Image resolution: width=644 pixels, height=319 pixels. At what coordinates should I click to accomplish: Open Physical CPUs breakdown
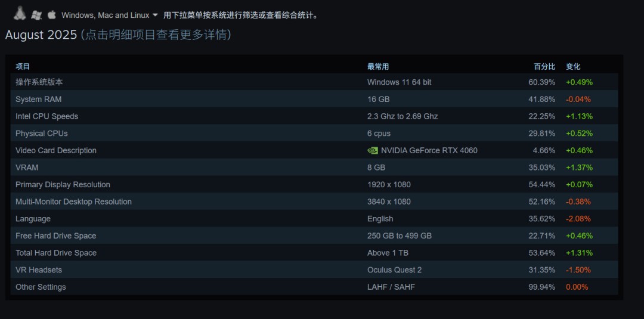42,134
